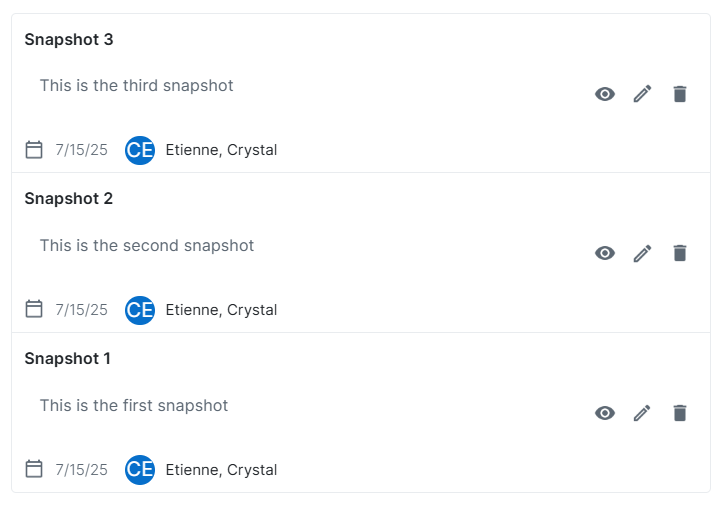Click "This is the second snapshot" description
This screenshot has width=723, height=506.
click(147, 246)
